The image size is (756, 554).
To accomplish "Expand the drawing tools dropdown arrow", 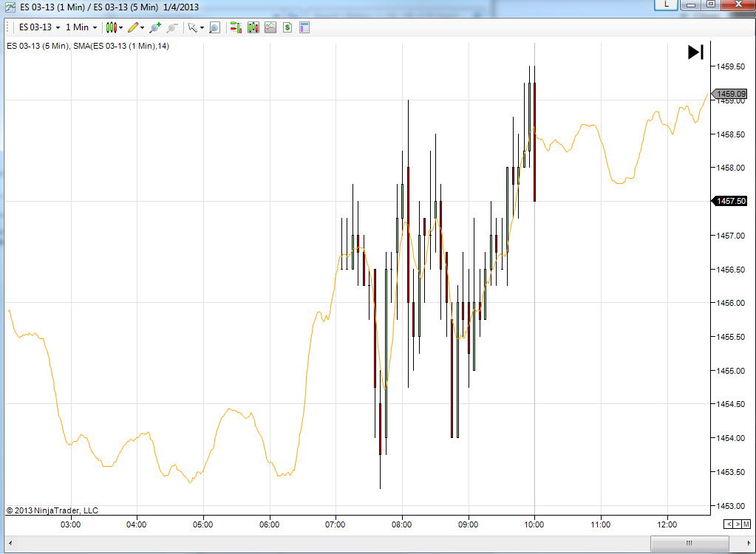I will coord(142,28).
